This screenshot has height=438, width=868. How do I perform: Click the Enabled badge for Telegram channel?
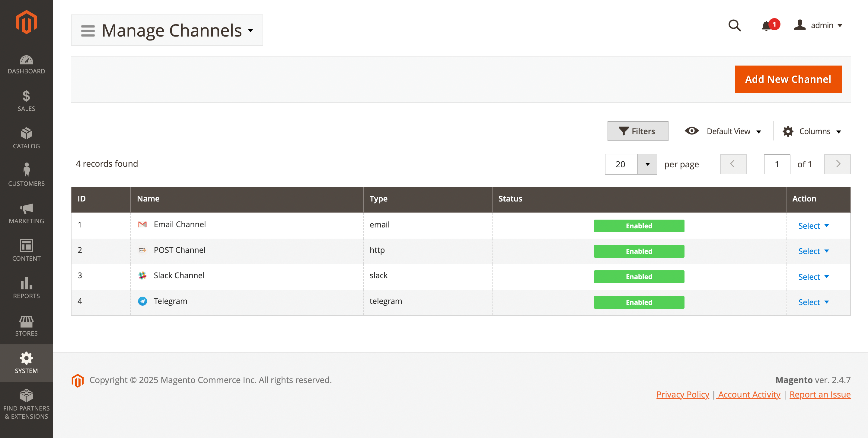click(639, 302)
